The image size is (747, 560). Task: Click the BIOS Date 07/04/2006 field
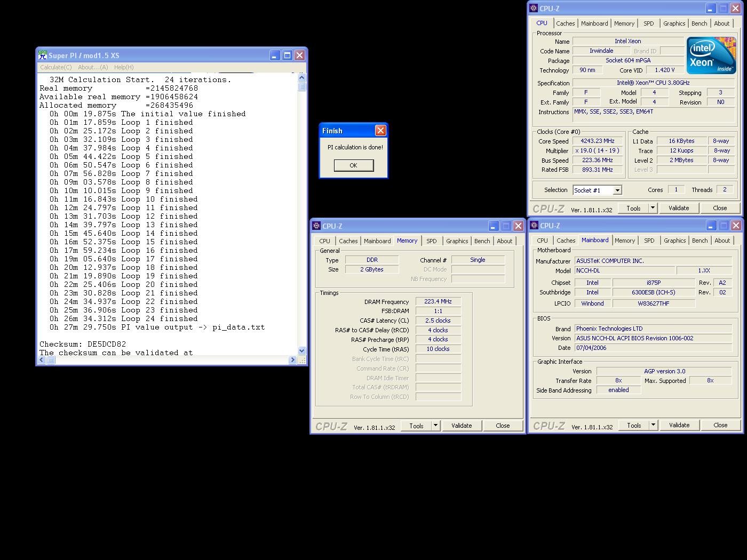pyautogui.click(x=654, y=348)
